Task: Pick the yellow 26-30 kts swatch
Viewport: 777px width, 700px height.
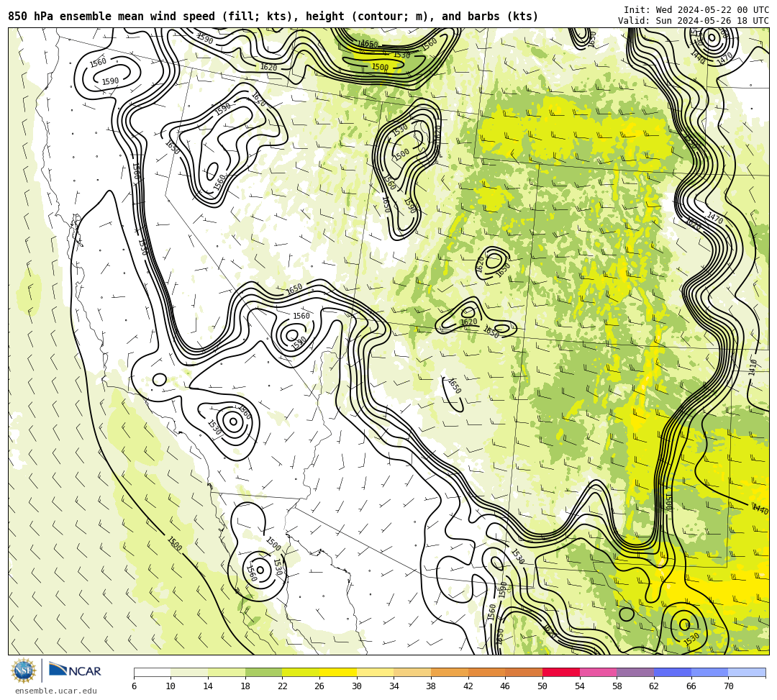Action: point(338,672)
